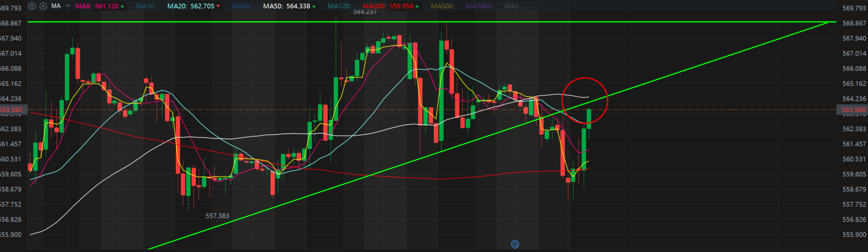This screenshot has width=868, height=252.
Task: Click the MA indicator name label
Action: point(56,6)
